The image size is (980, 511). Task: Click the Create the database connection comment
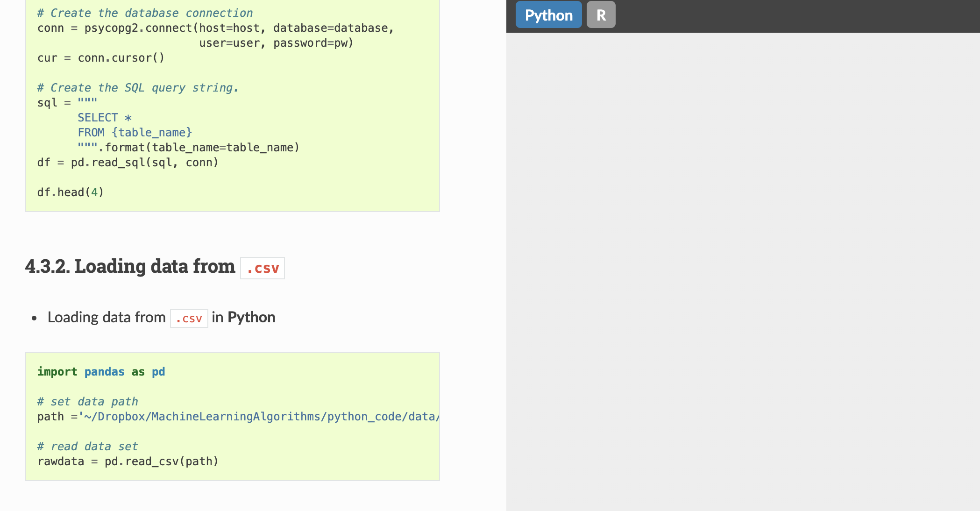(x=145, y=13)
